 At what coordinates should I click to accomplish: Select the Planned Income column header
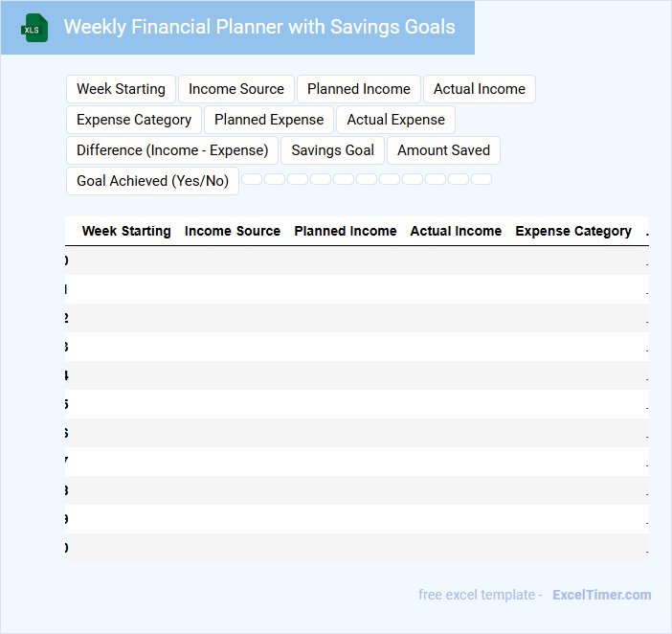pos(346,231)
